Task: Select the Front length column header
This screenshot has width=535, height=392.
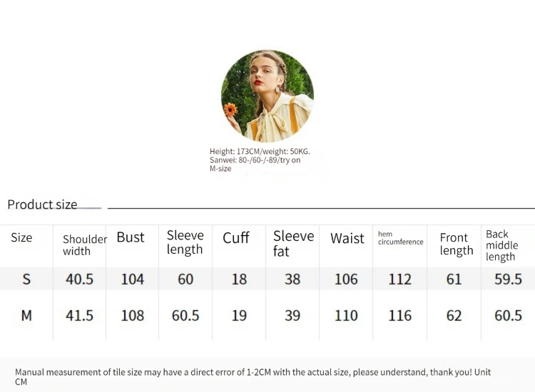Action: (457, 244)
